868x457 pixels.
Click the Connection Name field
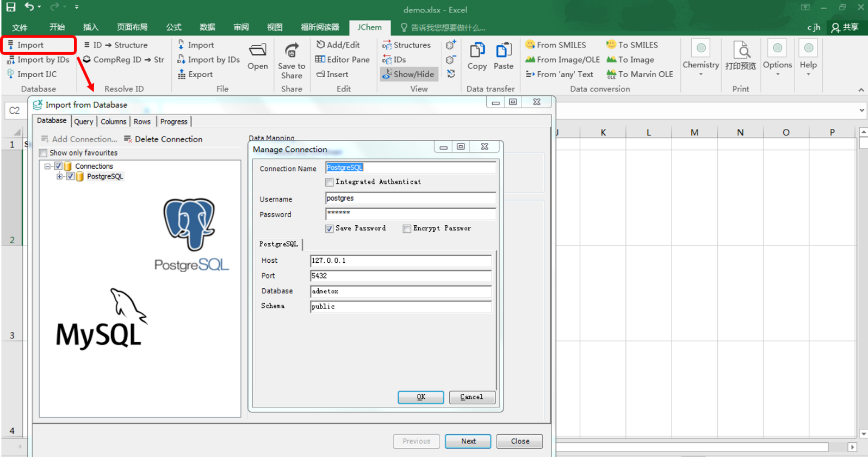point(411,168)
